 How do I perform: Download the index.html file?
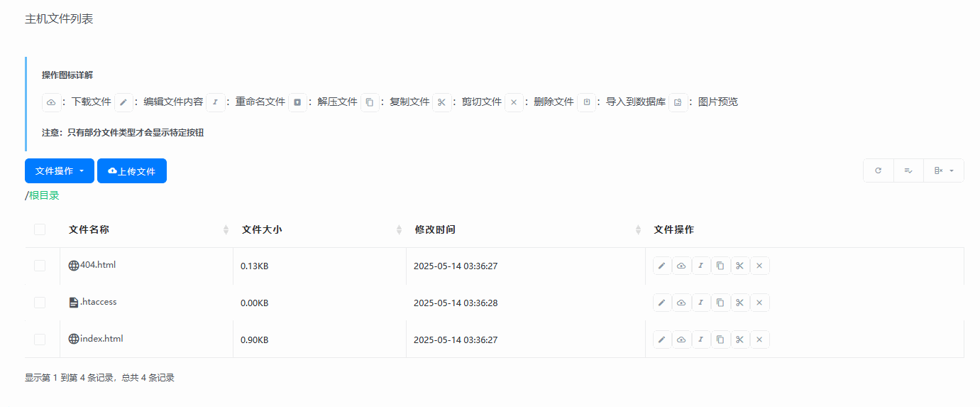681,340
